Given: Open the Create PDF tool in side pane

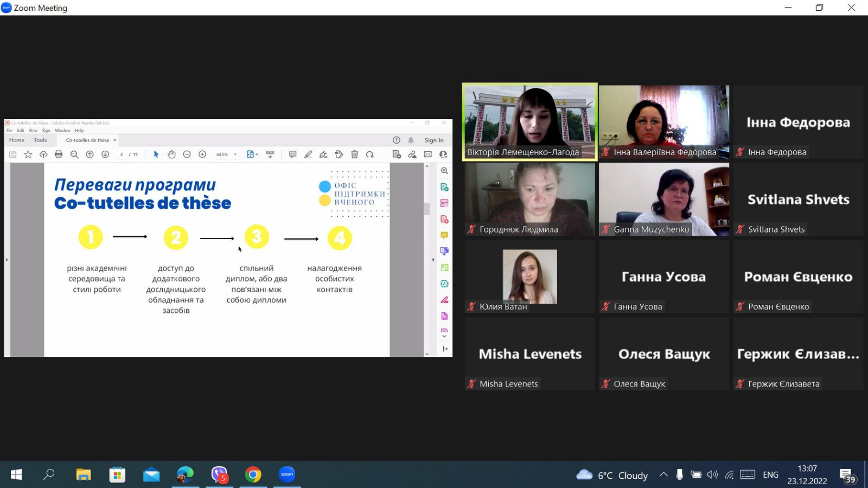Looking at the screenshot, I should pos(444,219).
